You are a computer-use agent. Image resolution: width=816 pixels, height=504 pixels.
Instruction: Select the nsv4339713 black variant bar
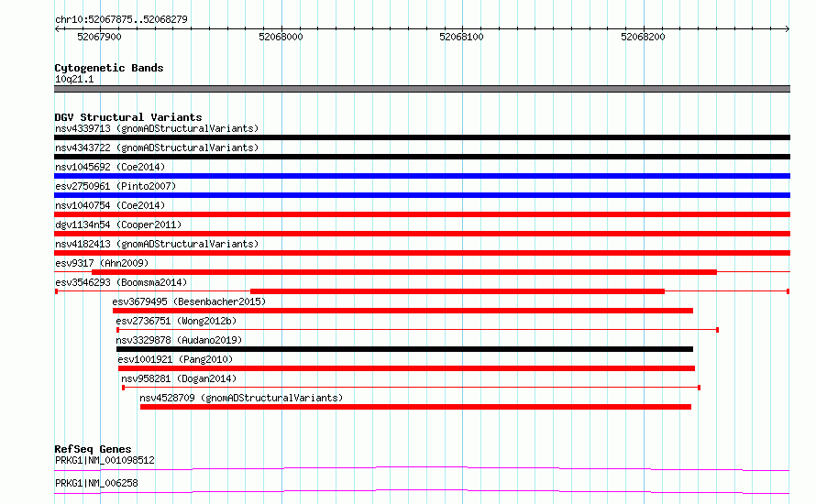pyautogui.click(x=422, y=137)
